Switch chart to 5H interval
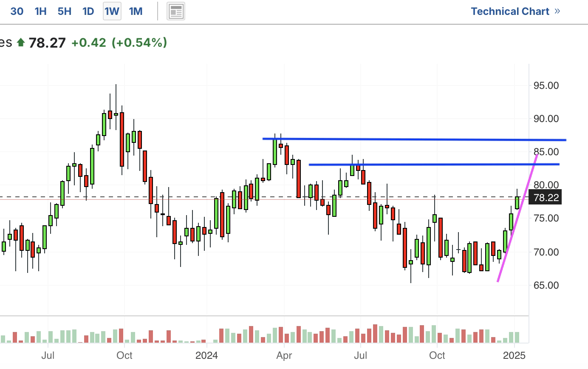This screenshot has height=369, width=588. [x=64, y=11]
